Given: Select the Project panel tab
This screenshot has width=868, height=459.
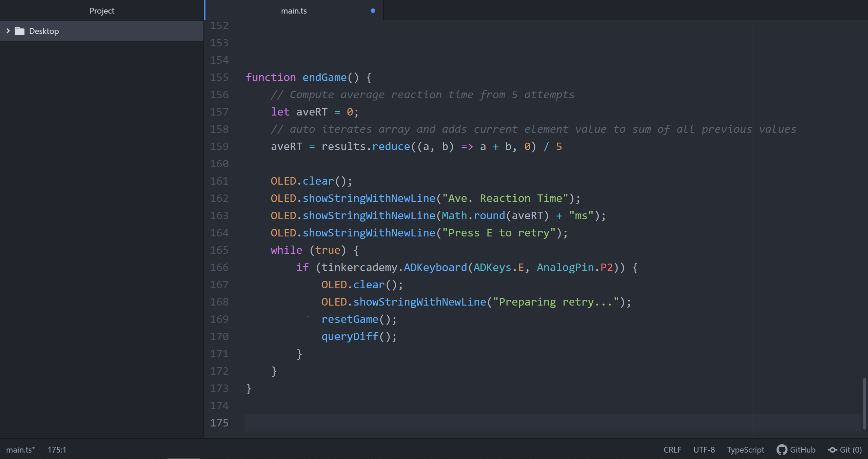Looking at the screenshot, I should [x=102, y=11].
